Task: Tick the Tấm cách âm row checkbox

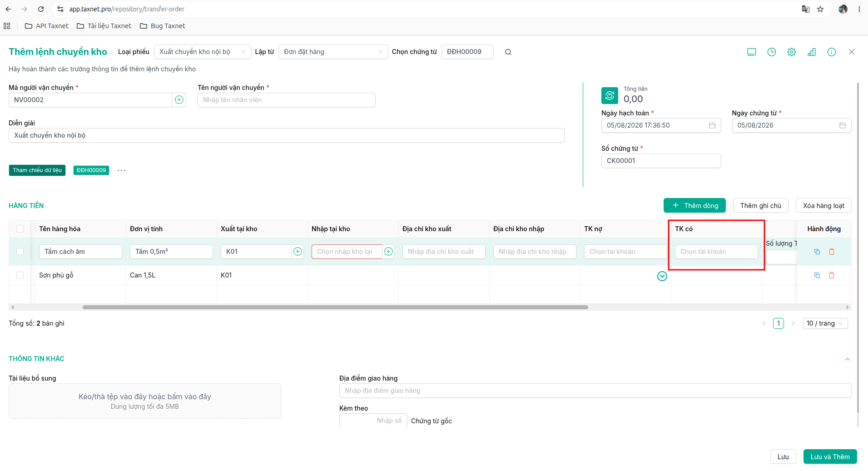Action: pyautogui.click(x=20, y=252)
